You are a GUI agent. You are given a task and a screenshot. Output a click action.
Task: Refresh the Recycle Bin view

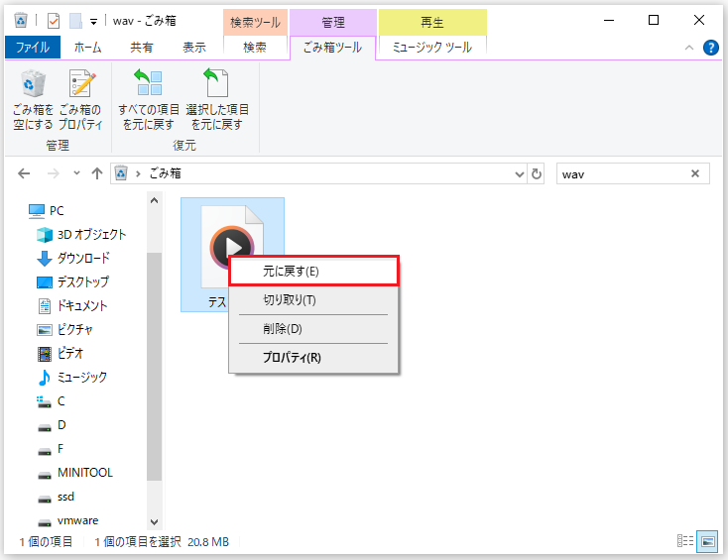tap(537, 174)
